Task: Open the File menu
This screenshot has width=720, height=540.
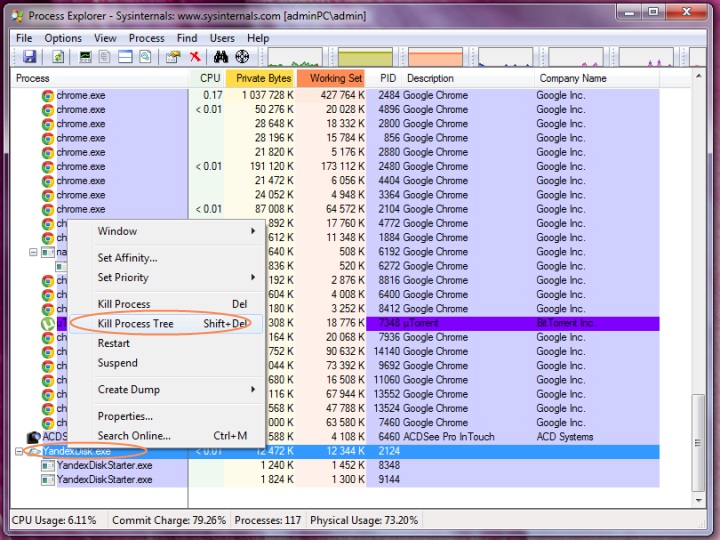Action: pos(24,38)
